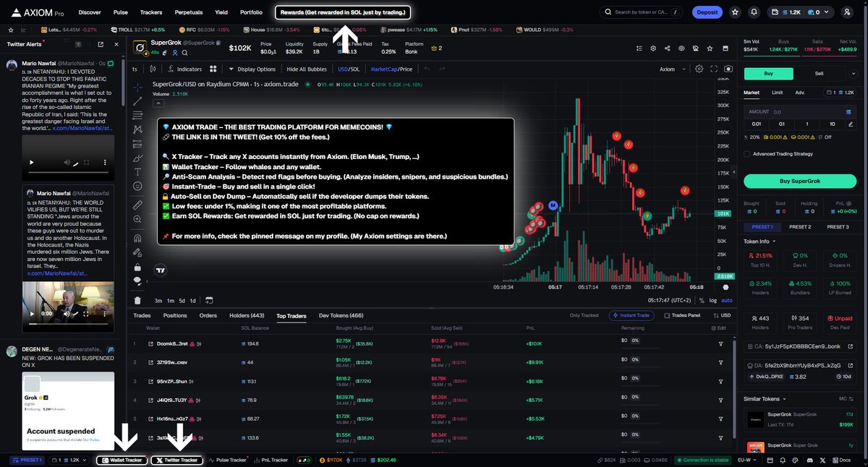
Task: Toggle MarketCap/Price chart mode
Action: [391, 69]
